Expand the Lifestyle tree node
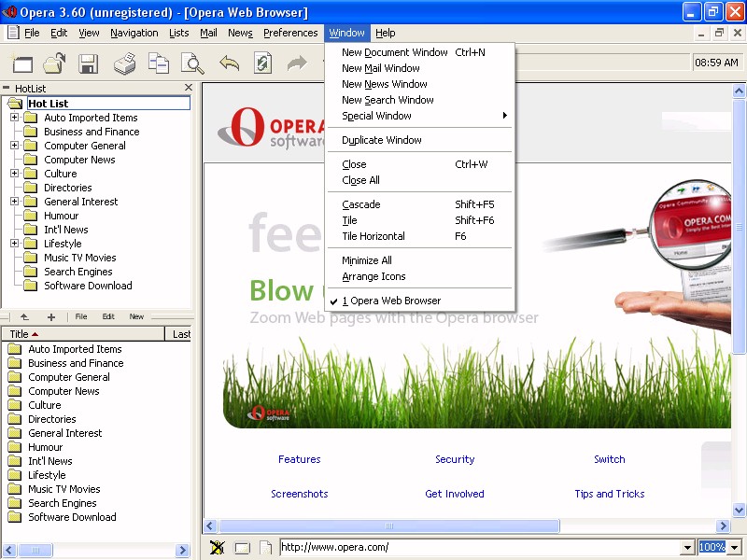The image size is (747, 560). point(15,244)
